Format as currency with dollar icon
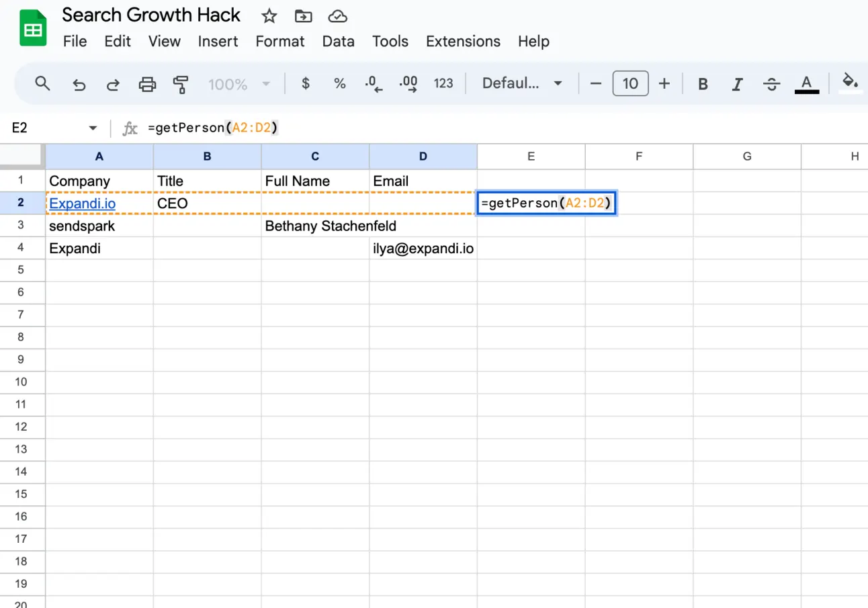Image resolution: width=868 pixels, height=608 pixels. (306, 83)
